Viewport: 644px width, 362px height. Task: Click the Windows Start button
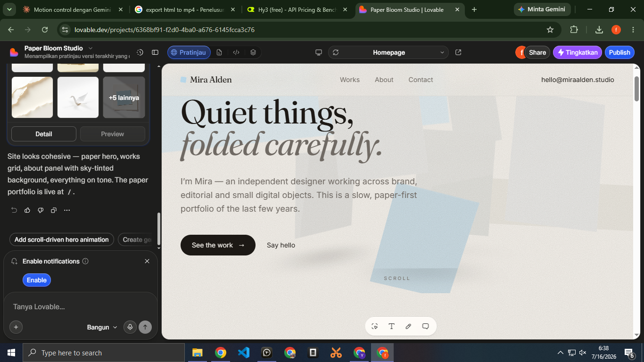click(x=11, y=353)
